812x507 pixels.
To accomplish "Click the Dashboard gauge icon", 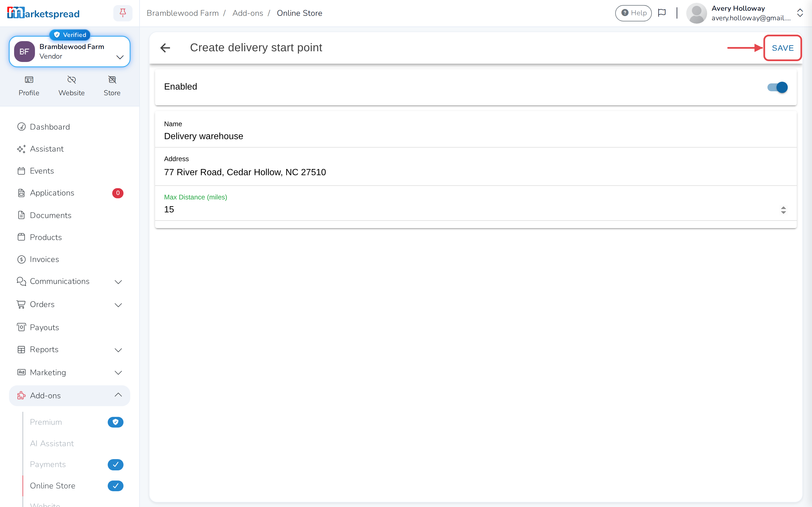I will pyautogui.click(x=21, y=127).
